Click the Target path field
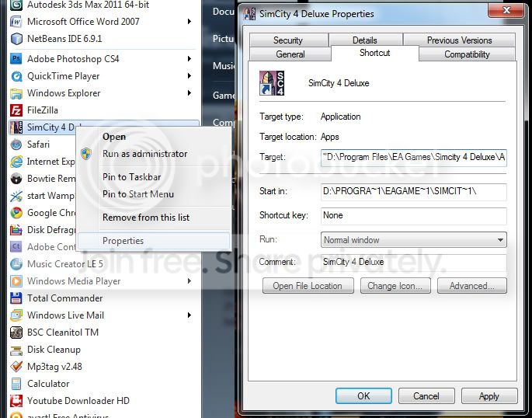The image size is (532, 418). [414, 158]
